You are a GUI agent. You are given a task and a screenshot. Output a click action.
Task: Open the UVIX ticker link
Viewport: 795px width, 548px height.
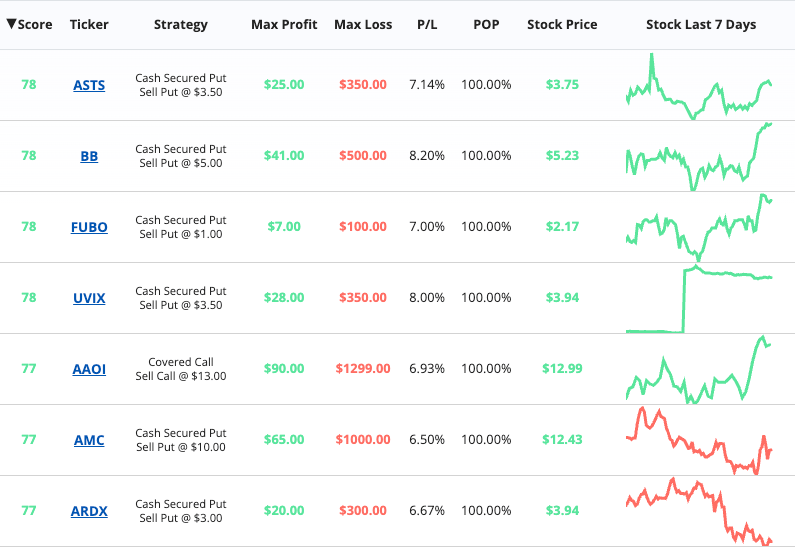tap(89, 298)
